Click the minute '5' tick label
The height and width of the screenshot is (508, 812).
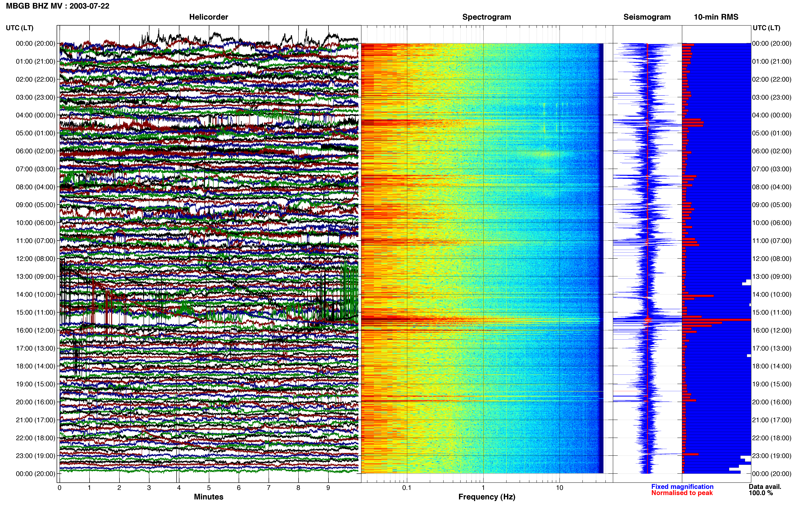[209, 487]
